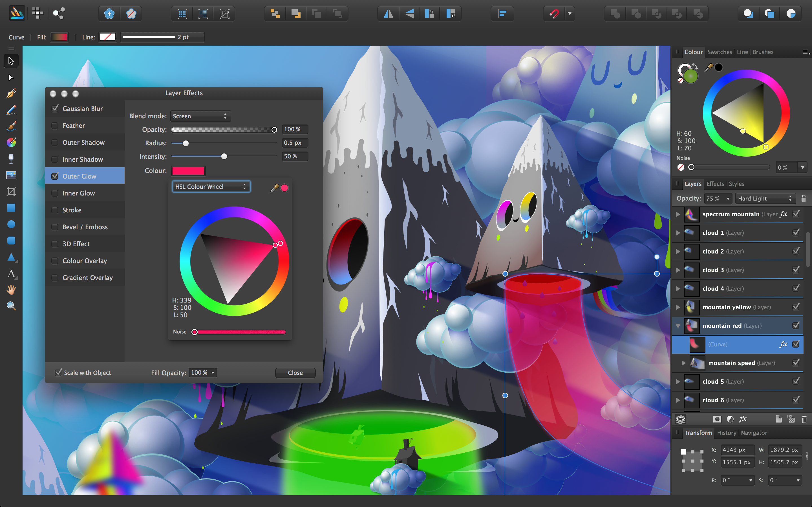
Task: Toggle Gaussian Blur layer effect checkbox
Action: coord(56,108)
